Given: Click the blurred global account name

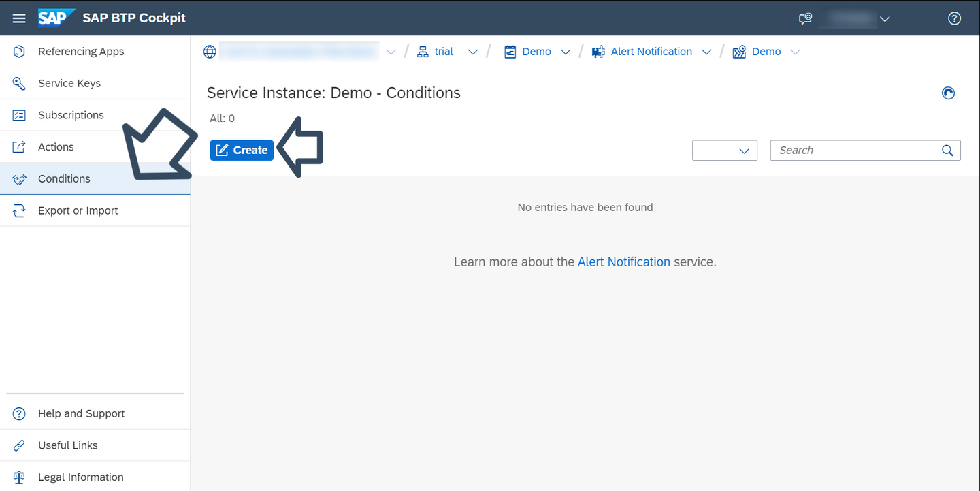Looking at the screenshot, I should [299, 52].
